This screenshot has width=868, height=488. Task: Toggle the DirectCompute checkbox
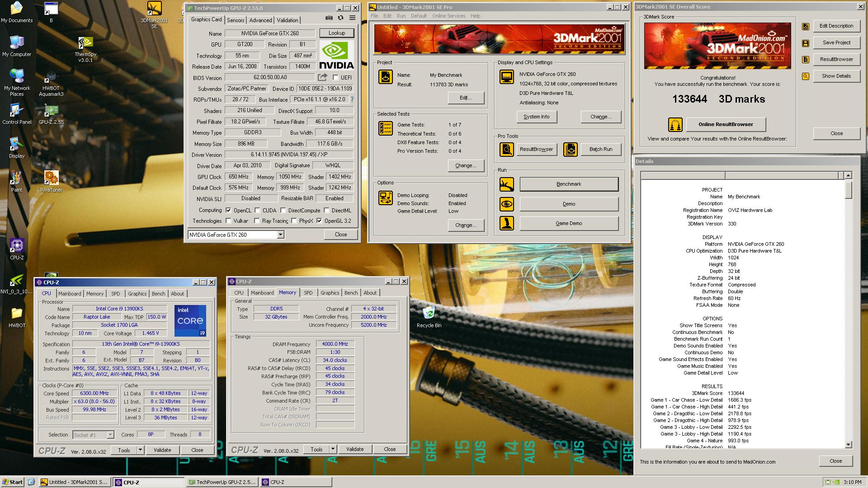click(x=283, y=210)
